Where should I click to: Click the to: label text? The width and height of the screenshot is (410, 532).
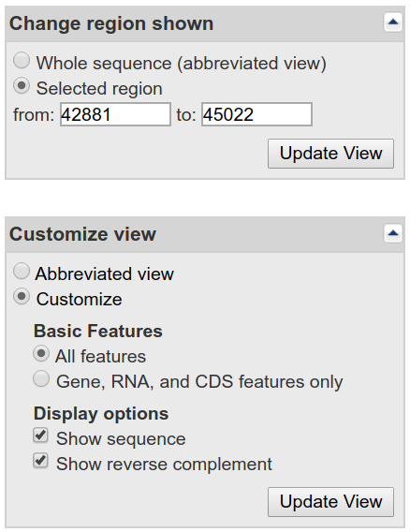tap(186, 115)
